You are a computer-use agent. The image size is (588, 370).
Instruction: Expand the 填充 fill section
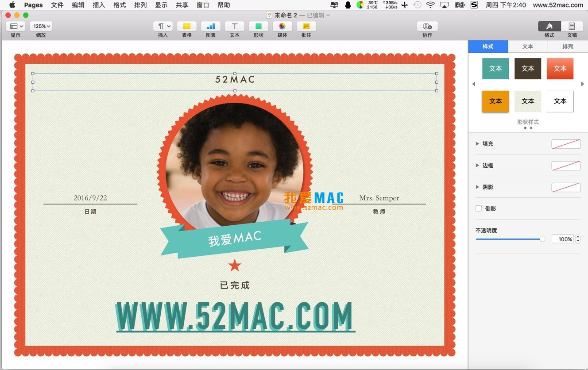click(477, 144)
